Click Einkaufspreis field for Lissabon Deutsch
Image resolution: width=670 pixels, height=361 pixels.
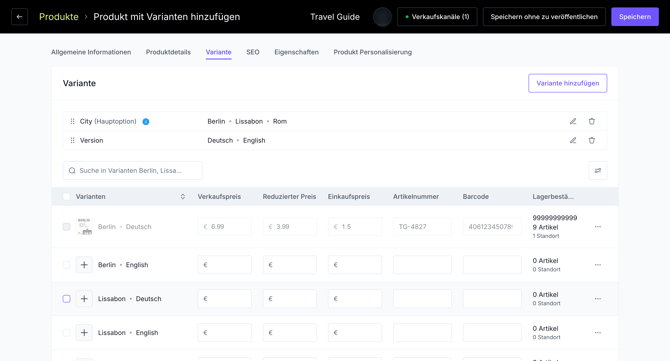point(355,299)
